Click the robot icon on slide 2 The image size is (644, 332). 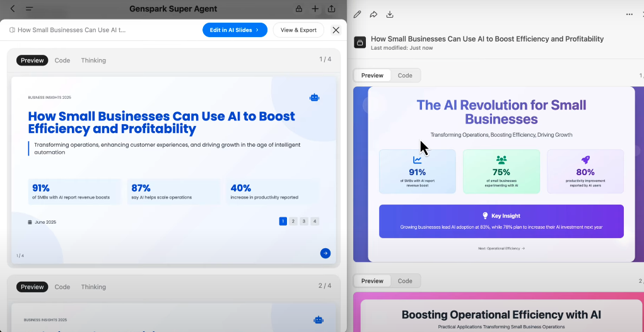click(319, 319)
